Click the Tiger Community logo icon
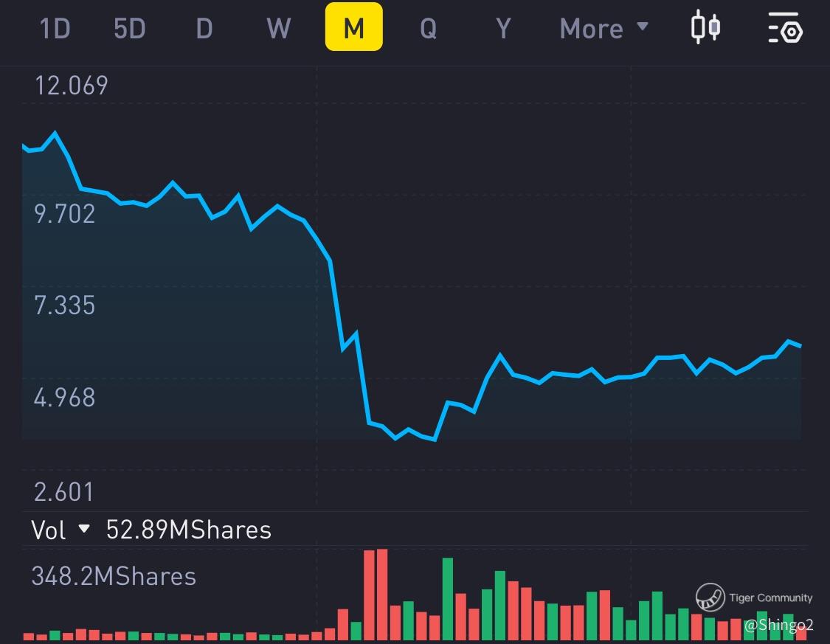The width and height of the screenshot is (830, 644). [x=710, y=597]
